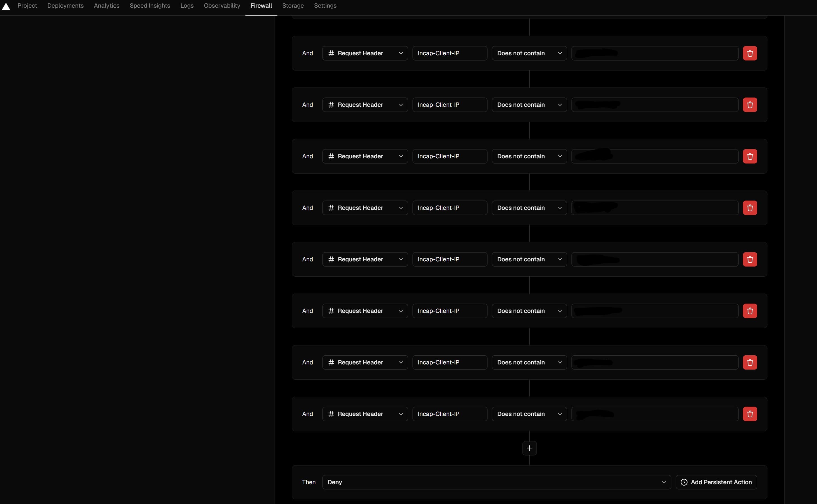The image size is (817, 504).
Task: Switch to the Deployments tab
Action: pos(65,6)
